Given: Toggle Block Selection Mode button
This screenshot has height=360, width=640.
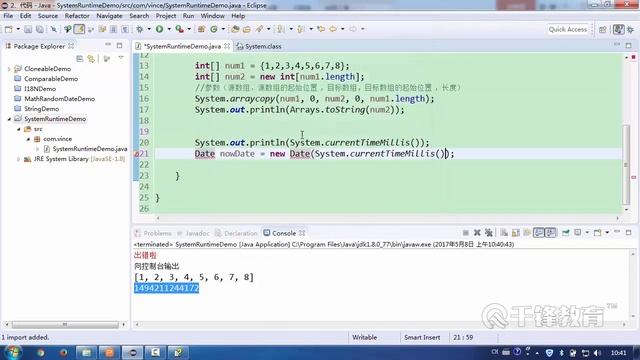Looking at the screenshot, I should click(x=113, y=29).
